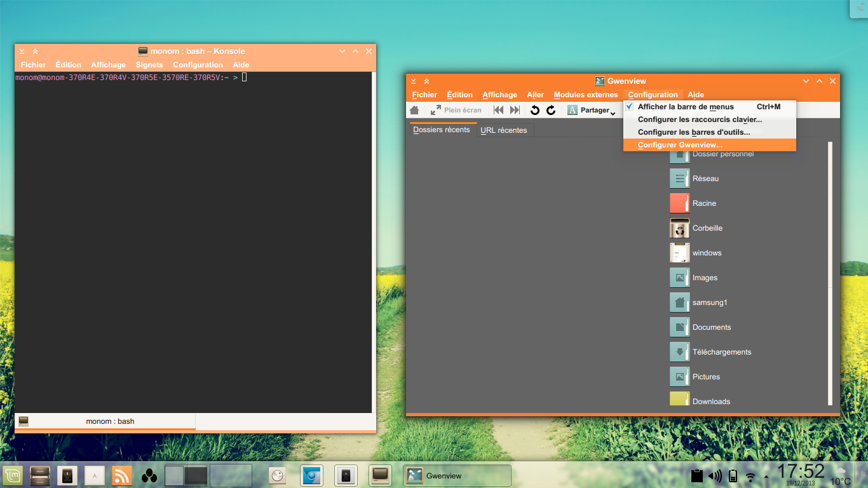
Task: Click Konsole title bar keep-above double-up icon
Action: coord(35,51)
